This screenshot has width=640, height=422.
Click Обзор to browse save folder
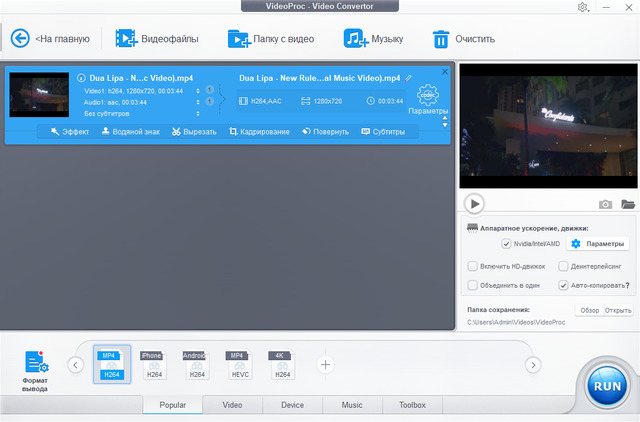pyautogui.click(x=589, y=310)
